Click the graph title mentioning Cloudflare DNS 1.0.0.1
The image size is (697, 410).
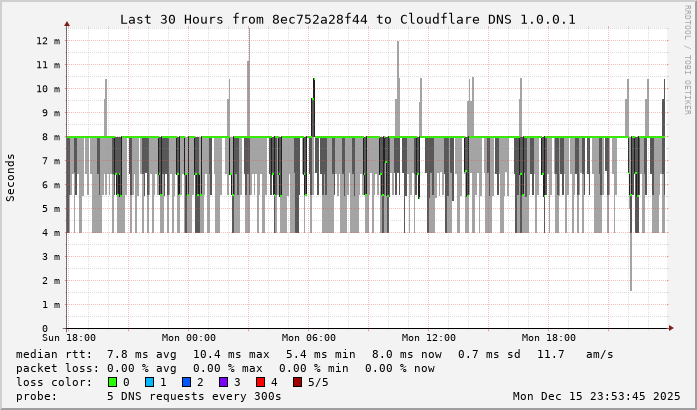click(x=347, y=19)
